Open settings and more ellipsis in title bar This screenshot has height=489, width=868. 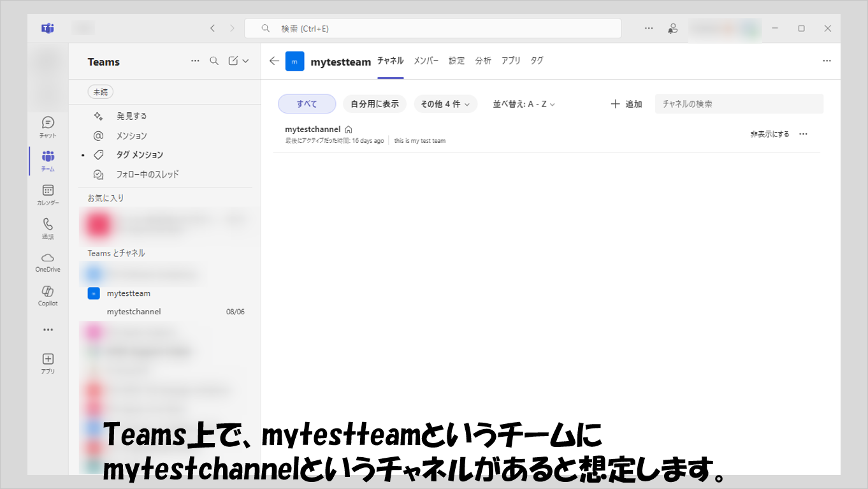pyautogui.click(x=649, y=28)
